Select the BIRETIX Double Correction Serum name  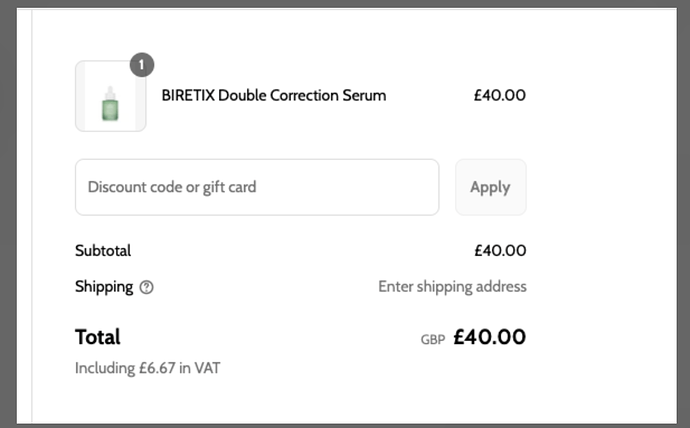point(273,96)
